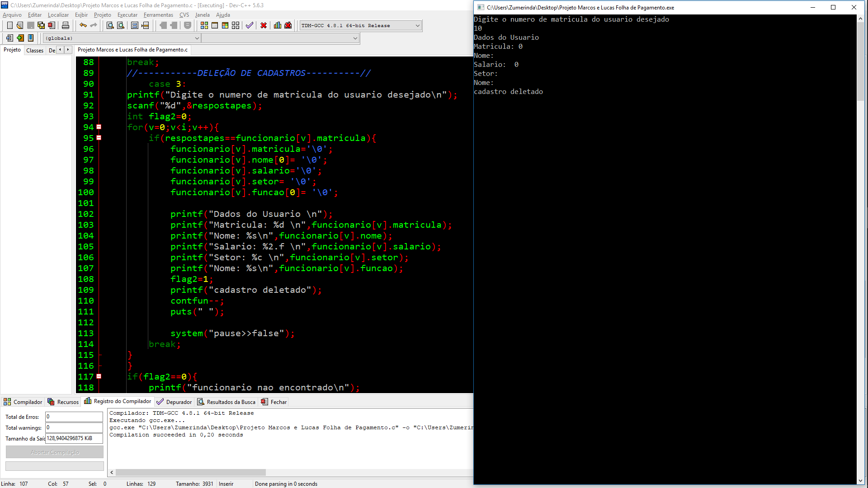Switch to the Classes sidebar tab
Viewport: 868px width, 488px height.
(x=35, y=50)
